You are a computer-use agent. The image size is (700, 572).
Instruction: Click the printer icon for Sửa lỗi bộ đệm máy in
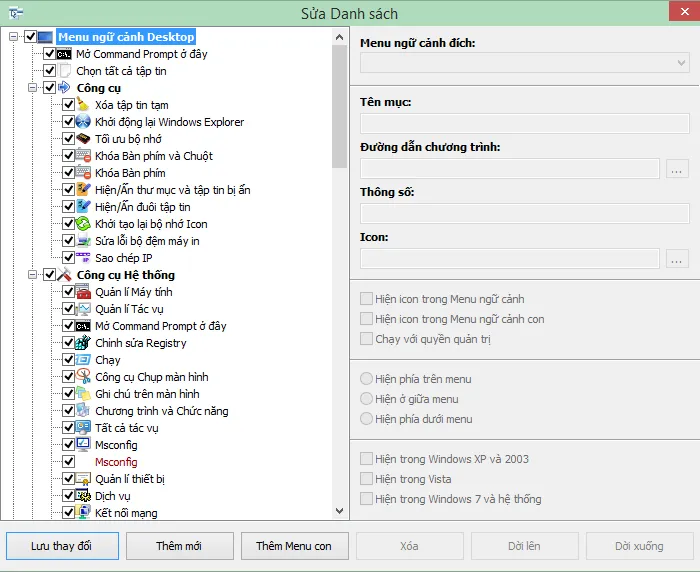click(83, 240)
